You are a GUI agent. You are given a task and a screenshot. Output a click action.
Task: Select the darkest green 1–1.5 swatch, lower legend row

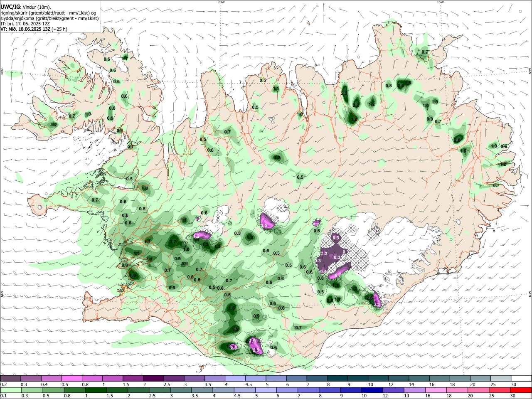[x=96, y=390]
